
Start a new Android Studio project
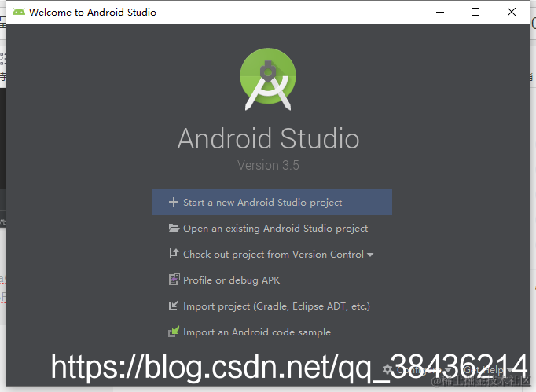[272, 203]
